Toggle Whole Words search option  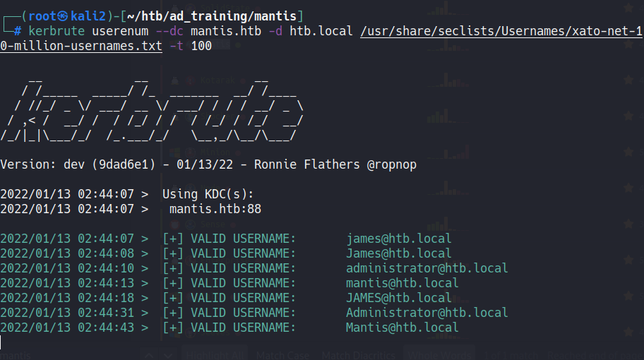437,355
